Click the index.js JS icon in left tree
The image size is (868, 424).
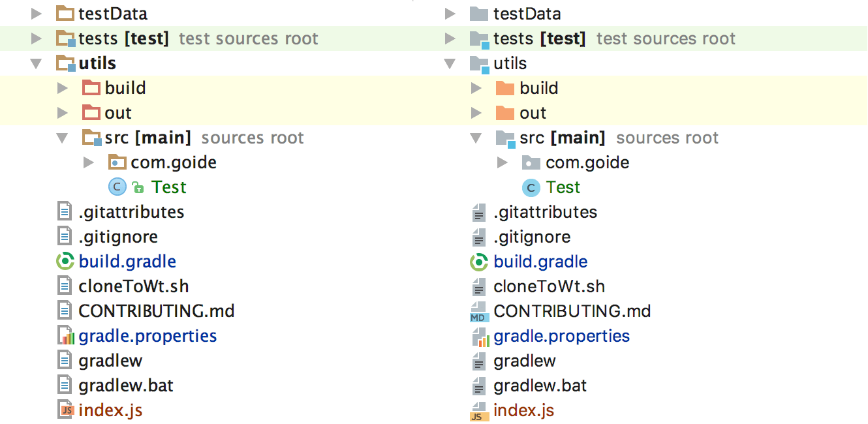pos(65,410)
